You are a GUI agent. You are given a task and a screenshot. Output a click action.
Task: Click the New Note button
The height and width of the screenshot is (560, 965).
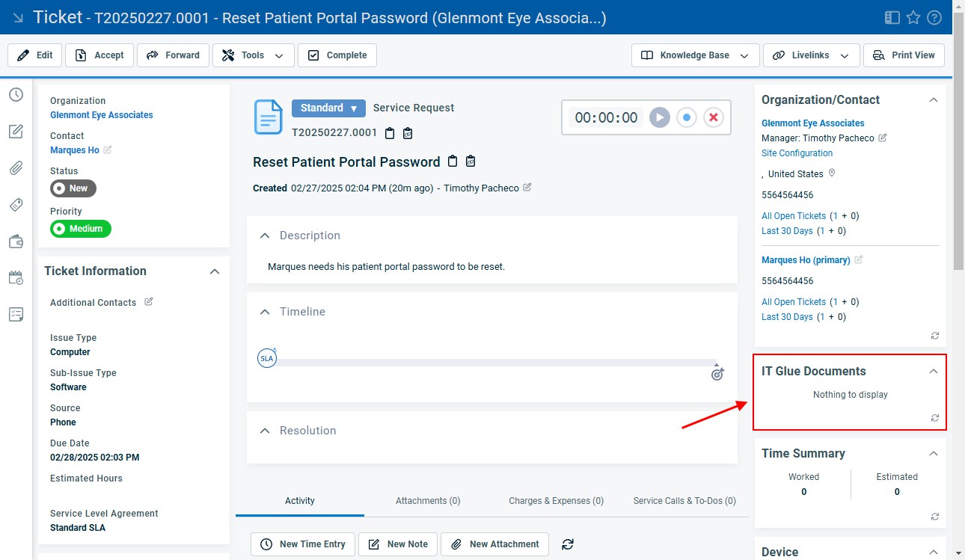(398, 544)
